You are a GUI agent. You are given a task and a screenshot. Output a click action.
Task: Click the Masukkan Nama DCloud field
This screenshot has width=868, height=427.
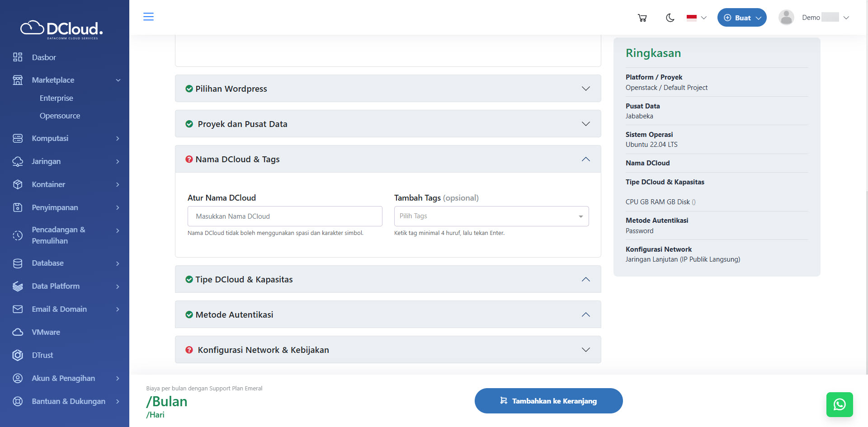(284, 216)
